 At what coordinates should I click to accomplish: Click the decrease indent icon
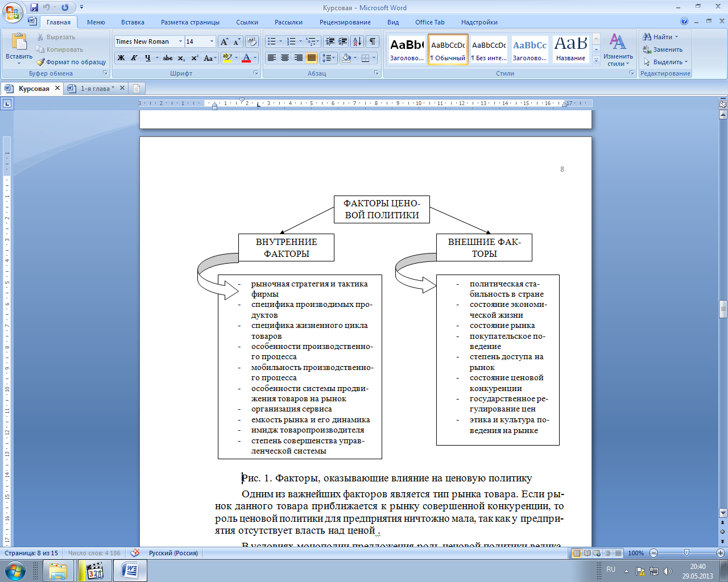tap(330, 41)
